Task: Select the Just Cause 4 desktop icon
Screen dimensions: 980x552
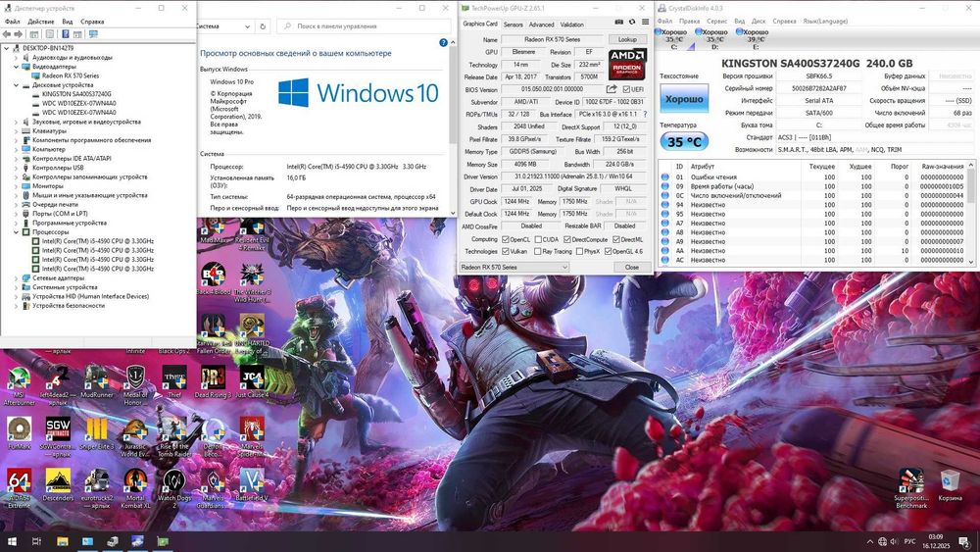Action: click(x=251, y=382)
